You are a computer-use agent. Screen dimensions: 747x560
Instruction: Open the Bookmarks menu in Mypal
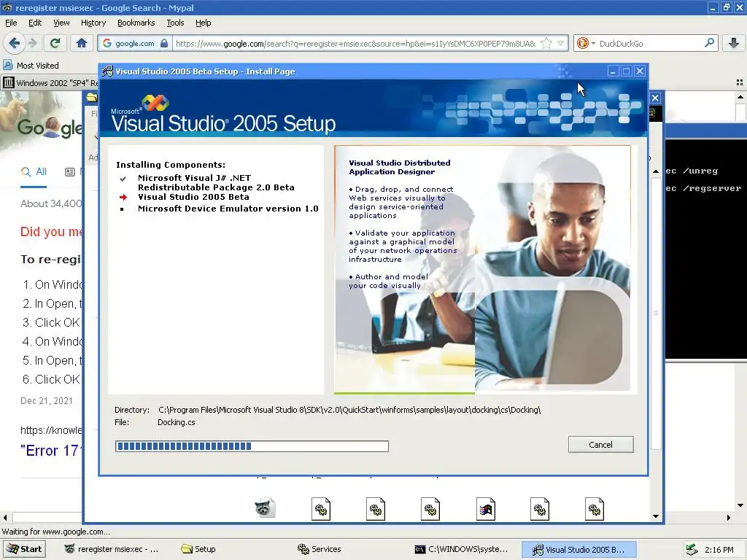click(x=136, y=23)
